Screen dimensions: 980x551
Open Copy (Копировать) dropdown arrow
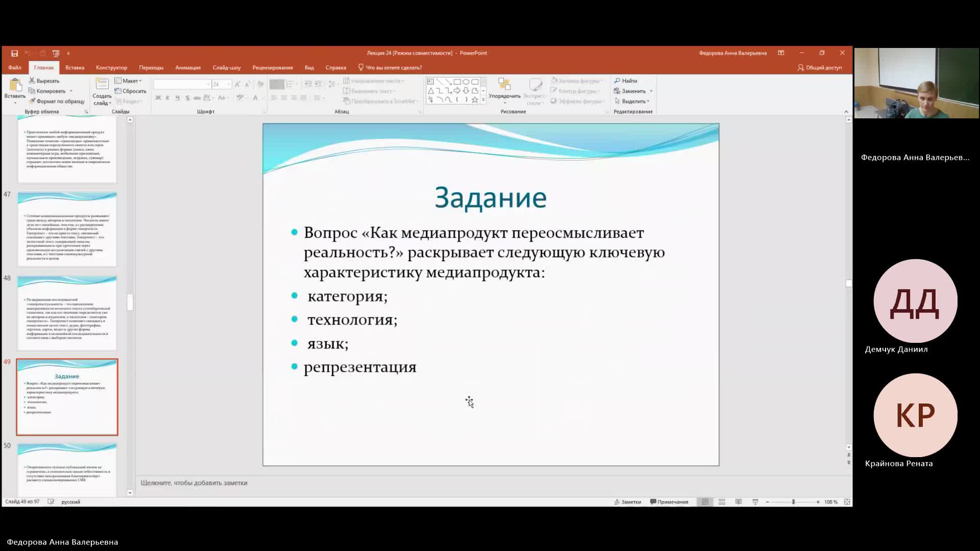pos(71,91)
